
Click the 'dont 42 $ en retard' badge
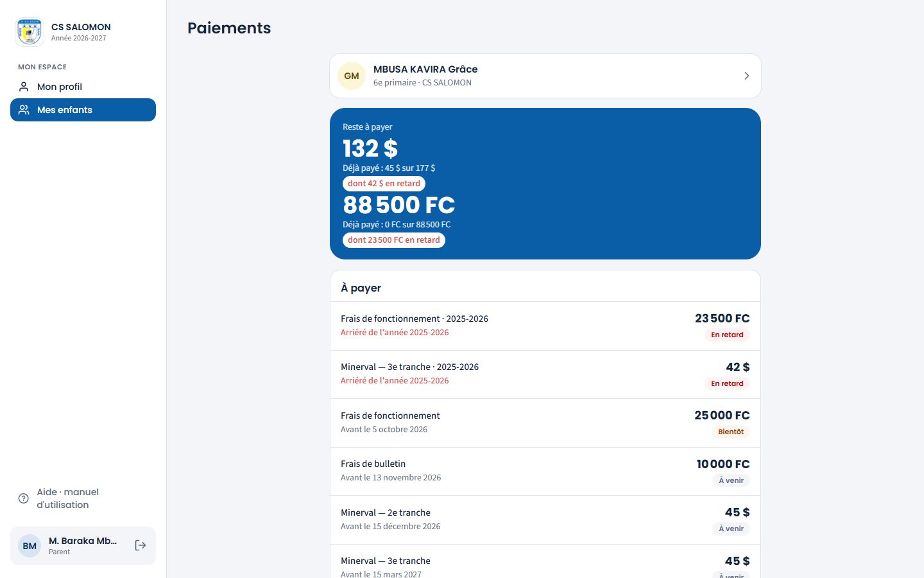[384, 184]
